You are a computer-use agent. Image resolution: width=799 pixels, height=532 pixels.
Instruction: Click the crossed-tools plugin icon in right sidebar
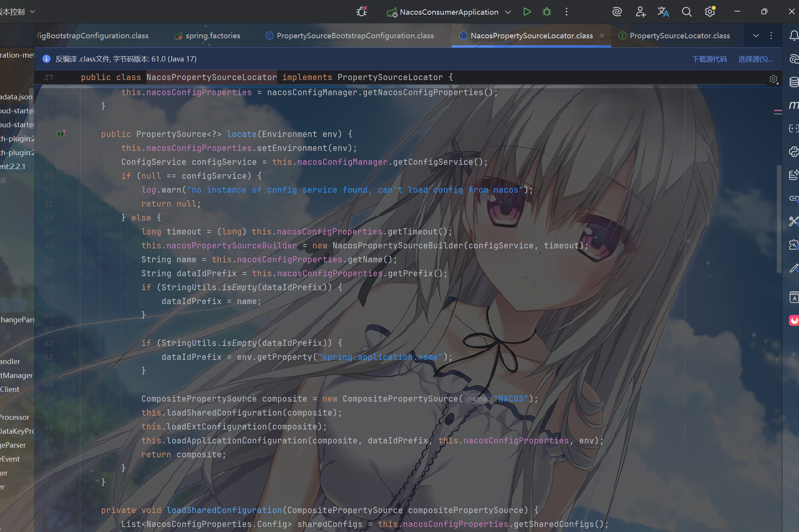[794, 221]
